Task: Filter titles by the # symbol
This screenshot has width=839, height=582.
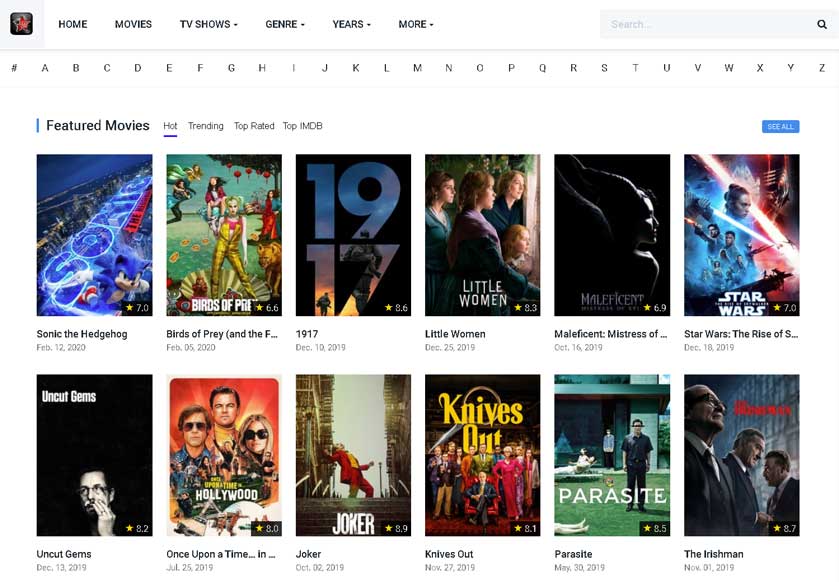Action: click(14, 68)
